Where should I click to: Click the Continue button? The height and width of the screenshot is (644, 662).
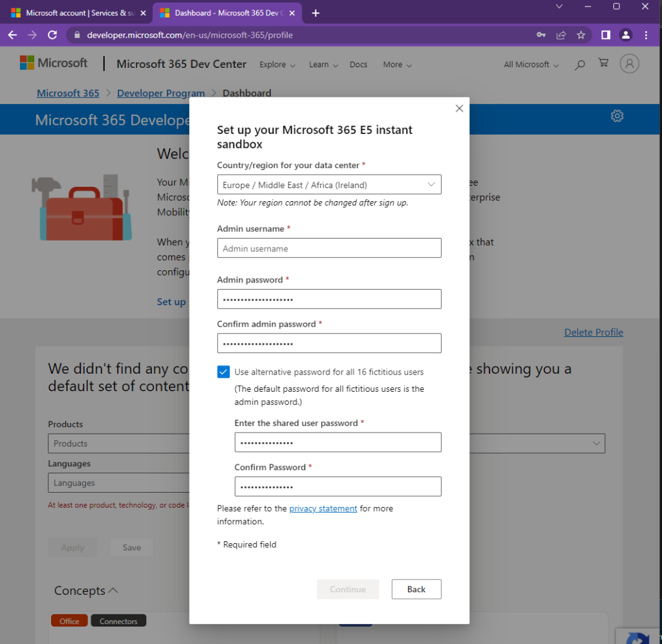[348, 589]
